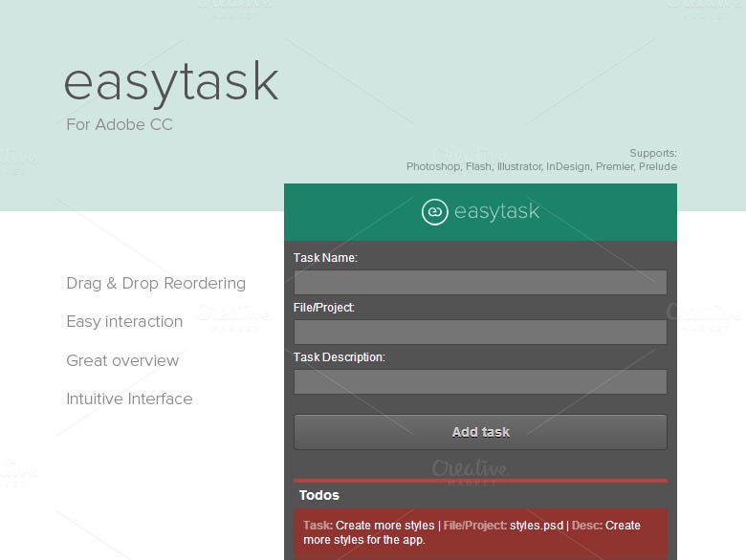Click 'Drag & Drop Reordering' feature text
This screenshot has width=746, height=560.
pos(156,283)
